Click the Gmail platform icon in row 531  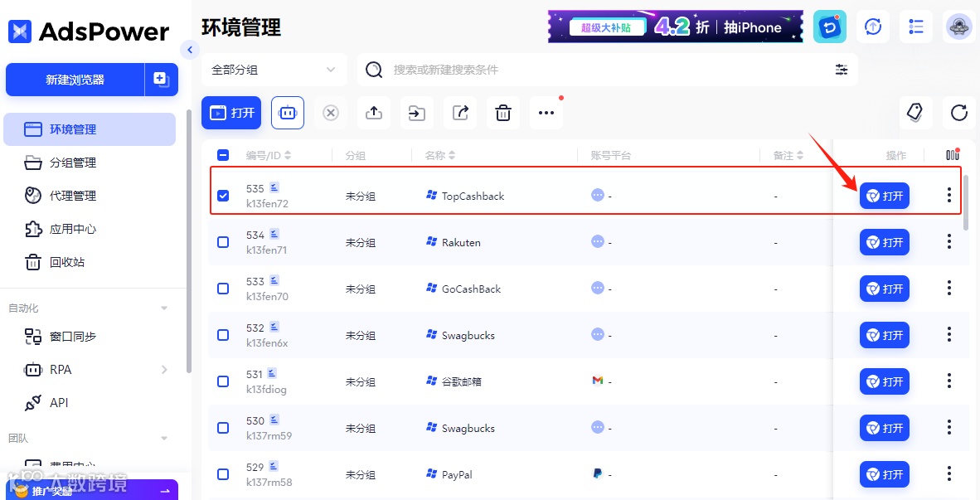coord(598,380)
